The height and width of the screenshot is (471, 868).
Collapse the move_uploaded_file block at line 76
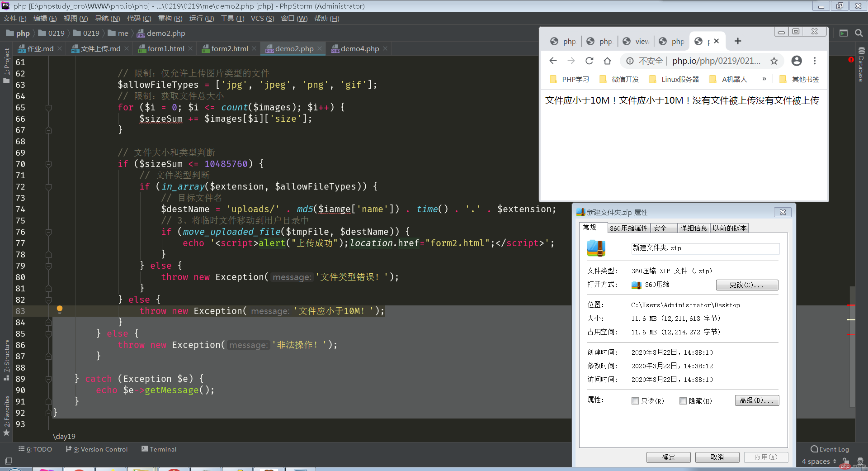click(48, 232)
